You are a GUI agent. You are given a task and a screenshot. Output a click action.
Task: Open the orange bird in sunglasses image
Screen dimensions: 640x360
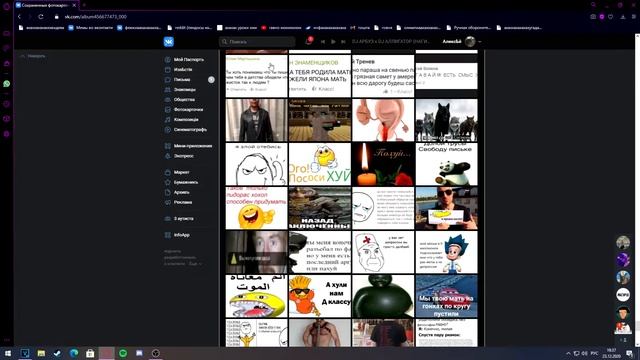320,296
